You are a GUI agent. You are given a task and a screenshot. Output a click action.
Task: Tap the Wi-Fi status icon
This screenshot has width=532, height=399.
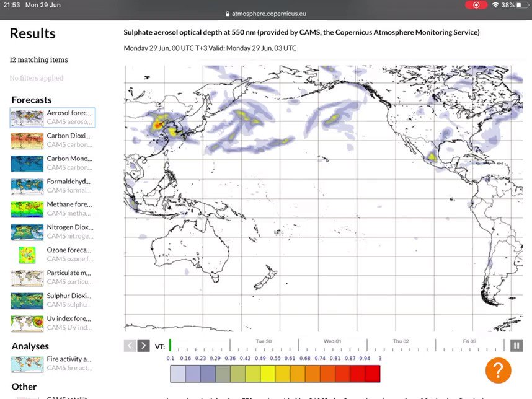click(x=495, y=5)
